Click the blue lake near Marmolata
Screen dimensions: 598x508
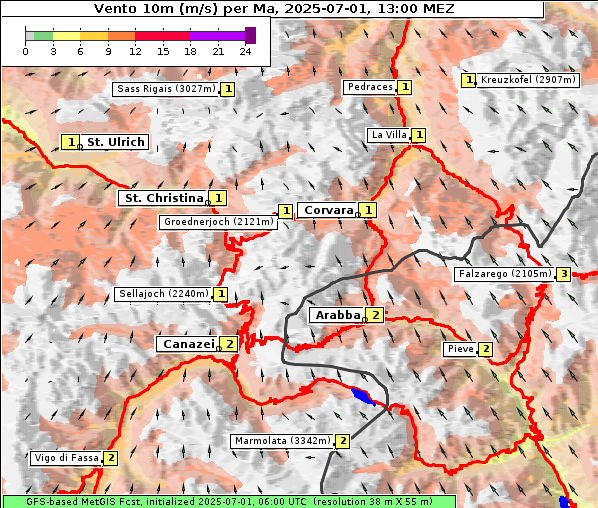point(363,396)
